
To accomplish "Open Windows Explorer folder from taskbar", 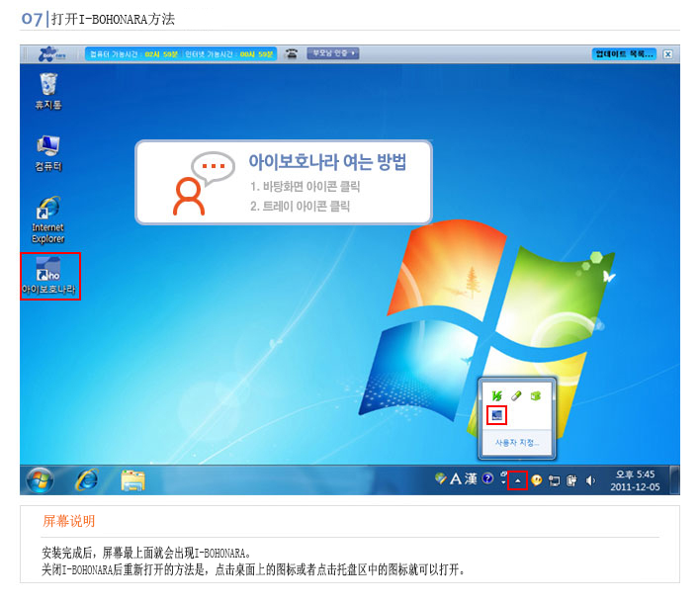I will 133,480.
